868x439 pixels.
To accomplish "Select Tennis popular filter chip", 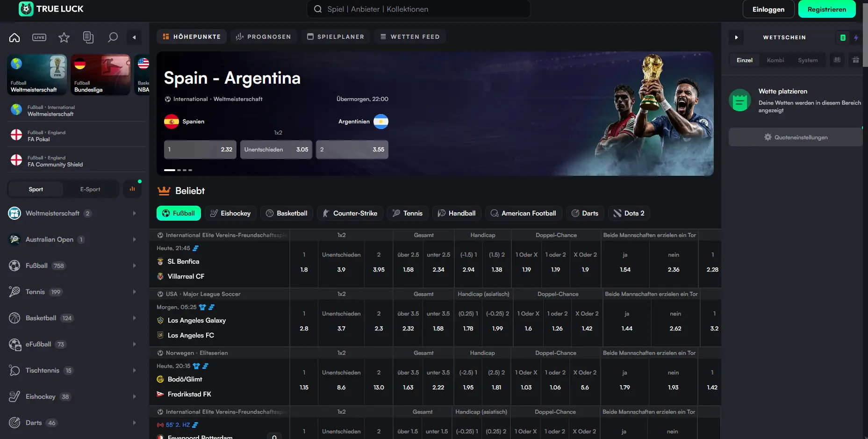I will point(408,213).
